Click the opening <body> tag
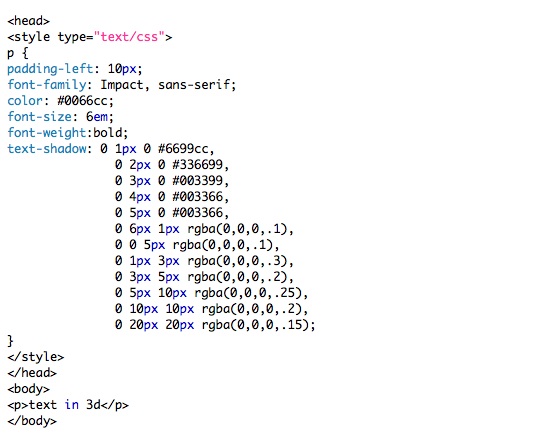The image size is (550, 444). coord(28,389)
